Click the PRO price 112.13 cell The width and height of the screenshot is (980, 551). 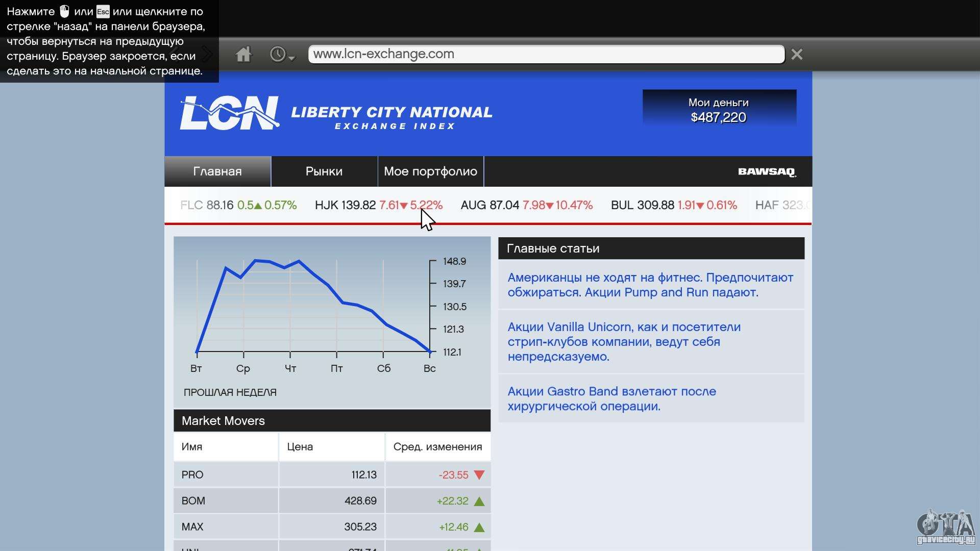[332, 475]
